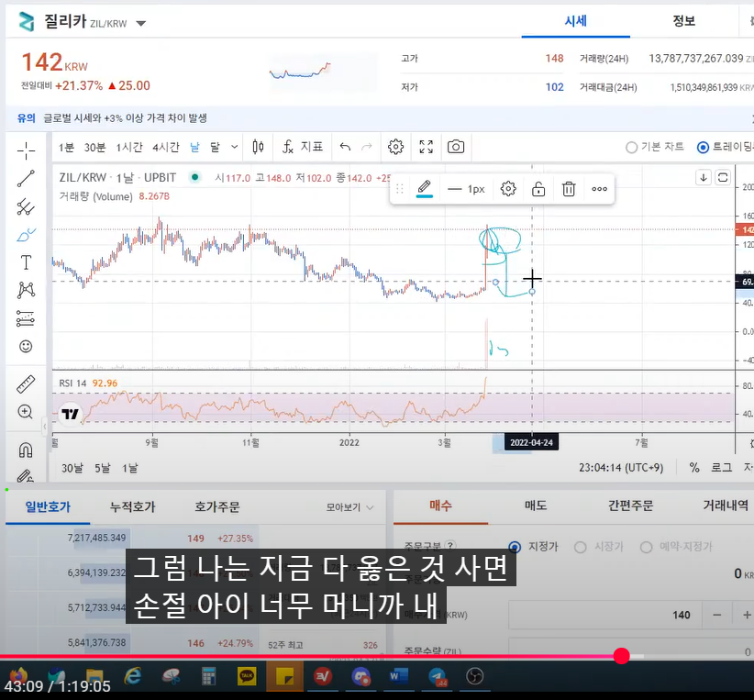This screenshot has height=700, width=754.
Task: Switch to 정보 tab
Action: [x=683, y=21]
